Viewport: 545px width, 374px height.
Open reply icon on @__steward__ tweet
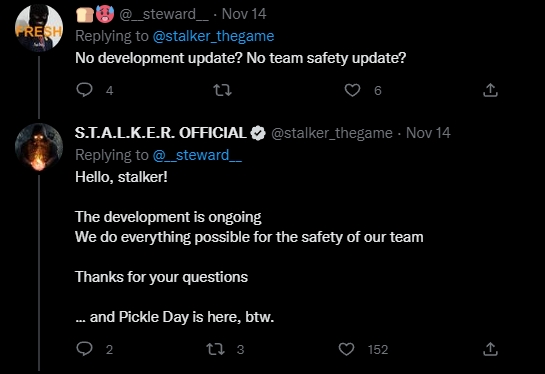pyautogui.click(x=84, y=90)
